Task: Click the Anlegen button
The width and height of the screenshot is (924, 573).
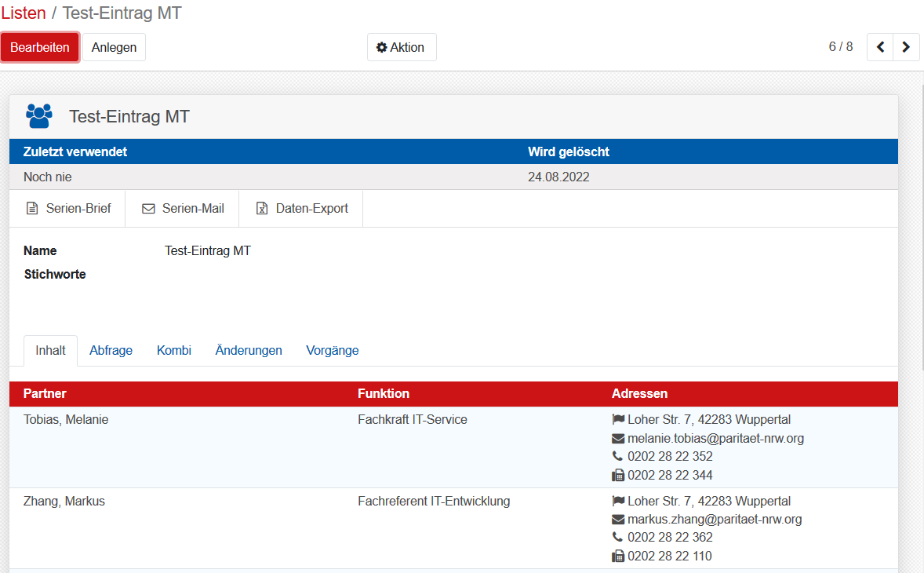Action: point(114,47)
